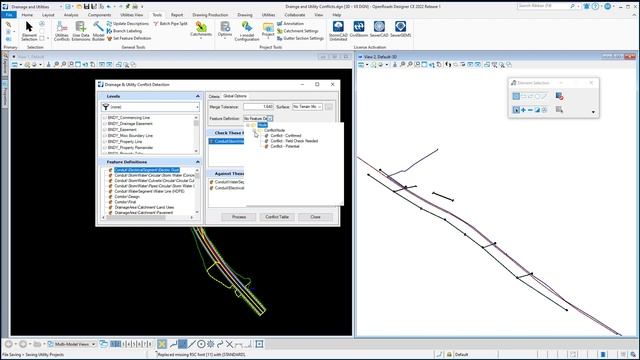Open the File ribbon tab
640x360 pixels.
point(9,15)
